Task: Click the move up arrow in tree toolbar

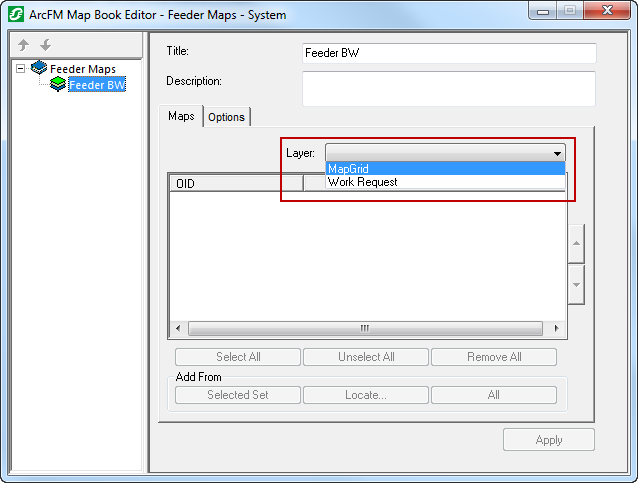Action: (x=24, y=46)
